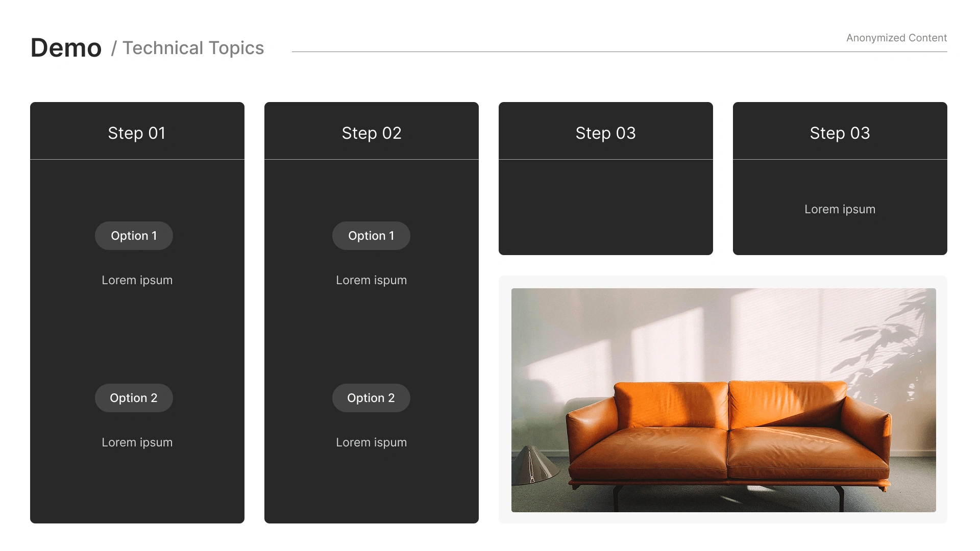Click Option 1 pill in Step 01

134,236
